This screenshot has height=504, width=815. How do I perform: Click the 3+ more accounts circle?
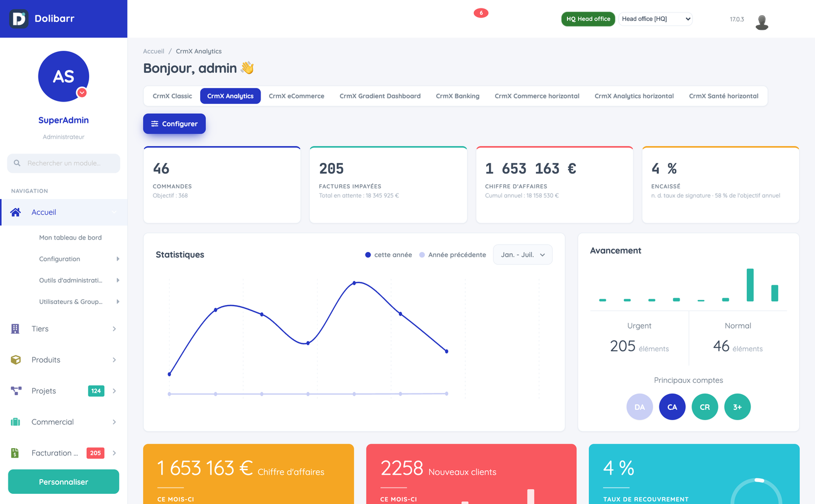737,406
